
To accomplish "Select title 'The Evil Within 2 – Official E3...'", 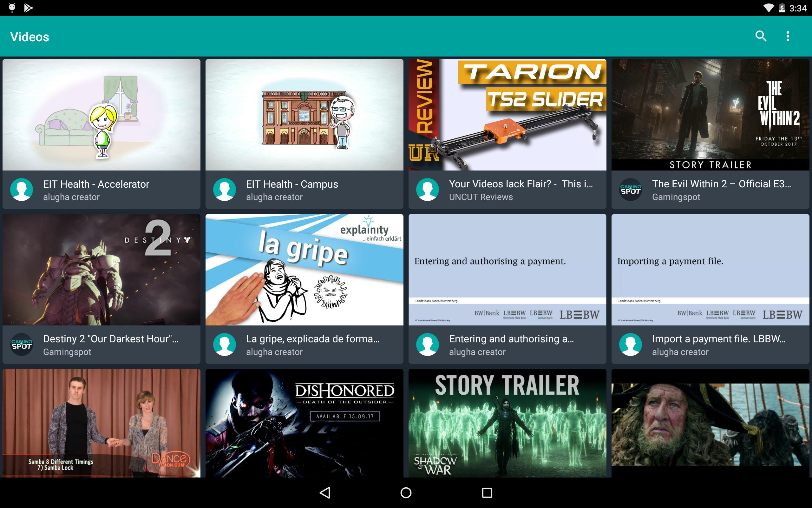I will pos(721,184).
